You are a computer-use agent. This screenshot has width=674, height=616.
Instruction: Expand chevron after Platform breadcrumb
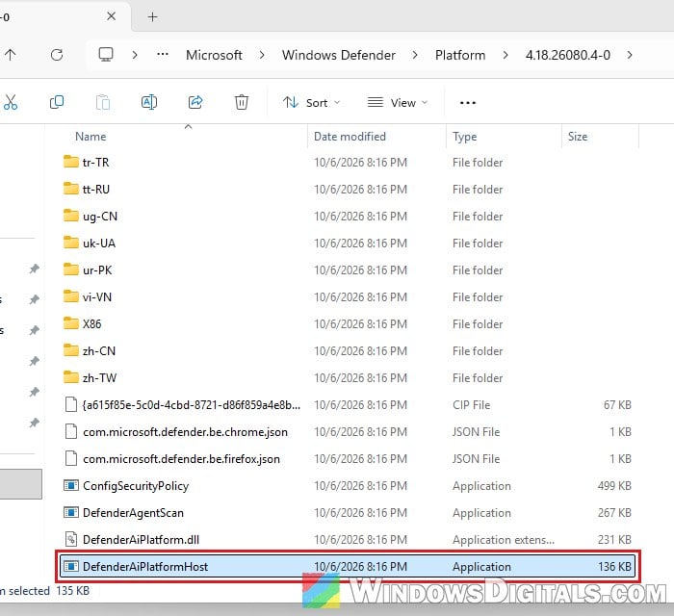tap(505, 55)
